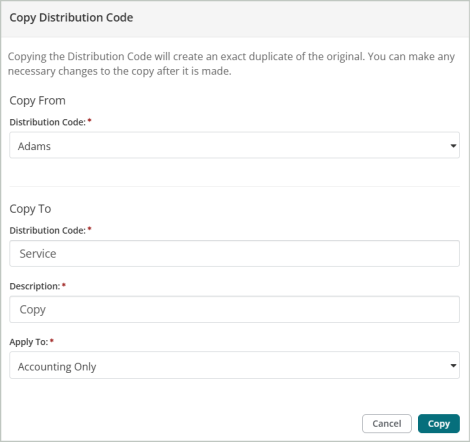Click the Copy To section heading
Screen dimensions: 470x442
coord(30,209)
